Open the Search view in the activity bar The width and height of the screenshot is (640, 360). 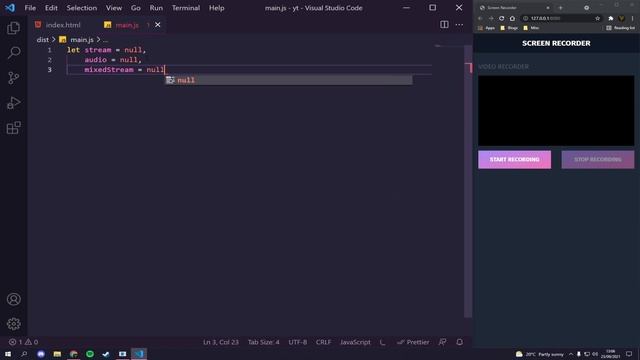coord(13,53)
